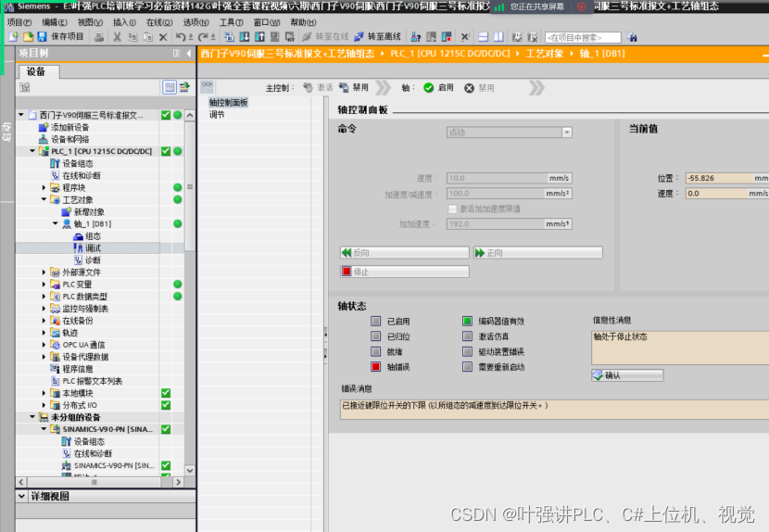The width and height of the screenshot is (769, 532).
Task: Collapse the project tree panel arrow
Action: (x=188, y=53)
